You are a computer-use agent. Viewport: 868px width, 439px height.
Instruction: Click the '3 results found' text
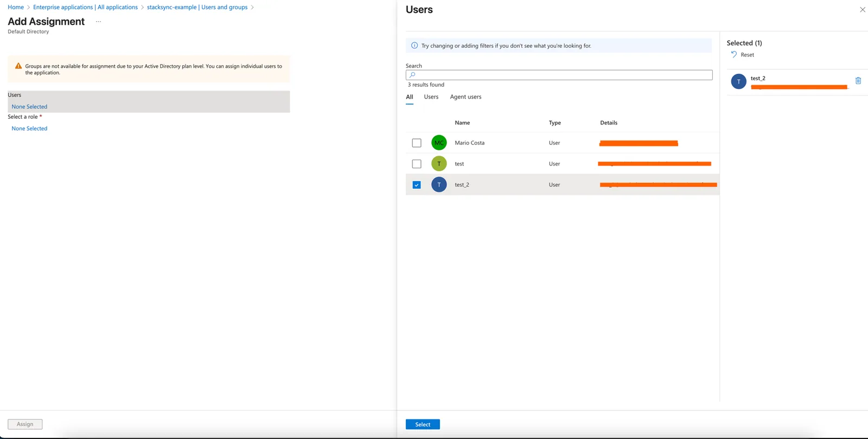(426, 85)
